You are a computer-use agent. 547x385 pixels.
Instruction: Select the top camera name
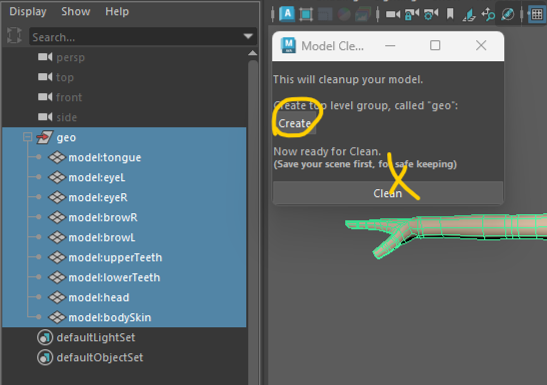(65, 77)
